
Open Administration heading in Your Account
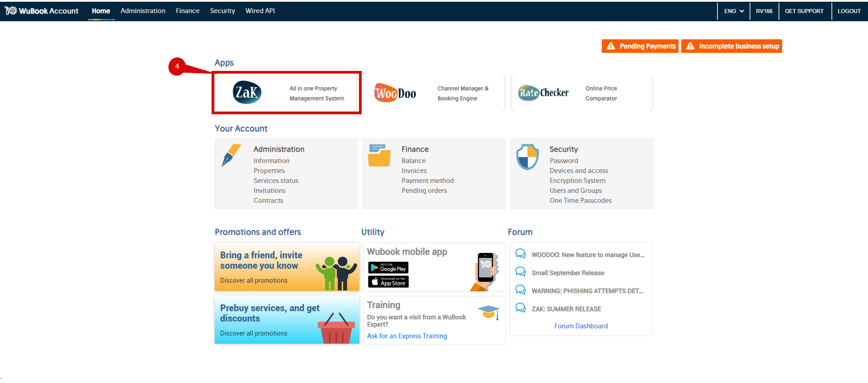(279, 149)
